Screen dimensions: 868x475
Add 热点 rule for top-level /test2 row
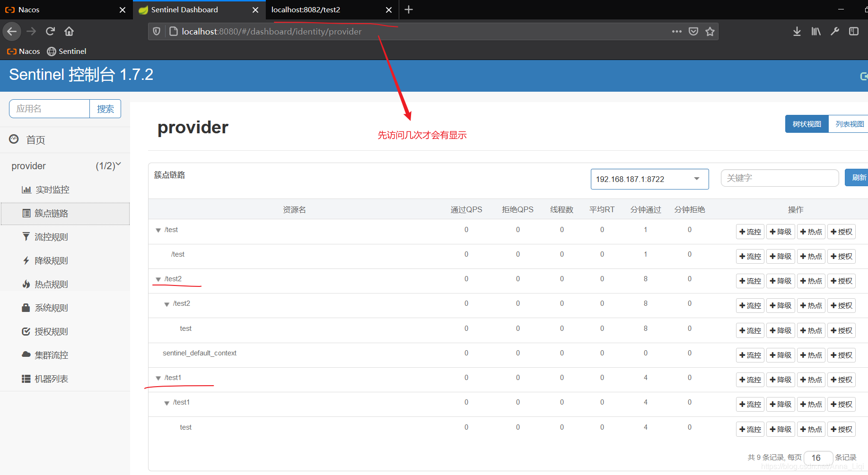[811, 281]
